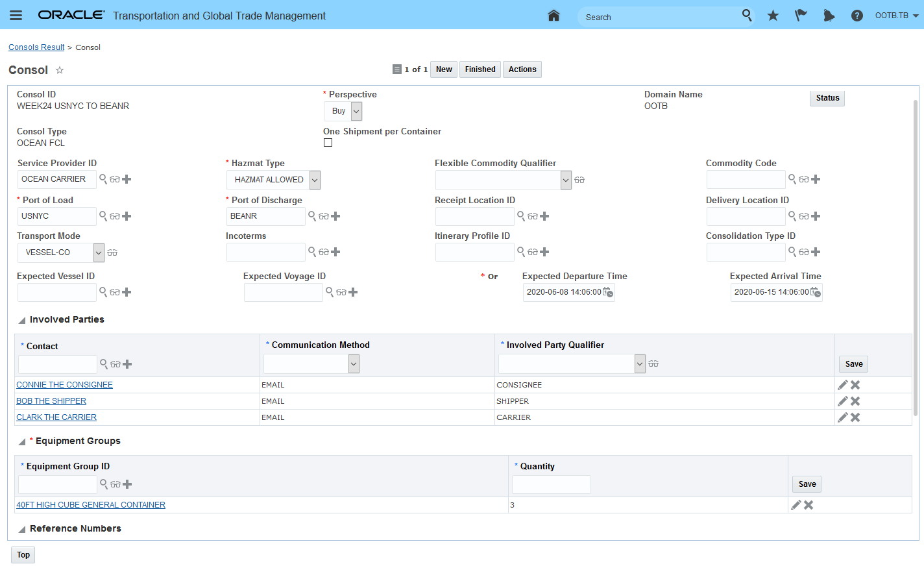Open notifications bell in header

tap(829, 16)
